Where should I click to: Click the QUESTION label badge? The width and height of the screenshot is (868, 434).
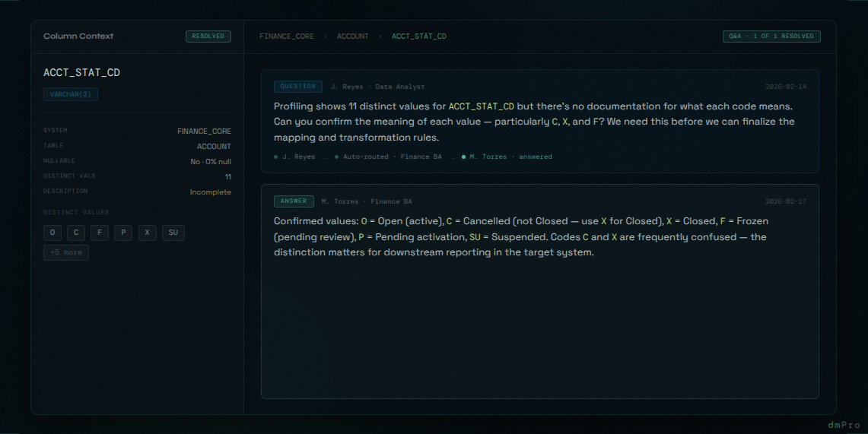point(298,87)
